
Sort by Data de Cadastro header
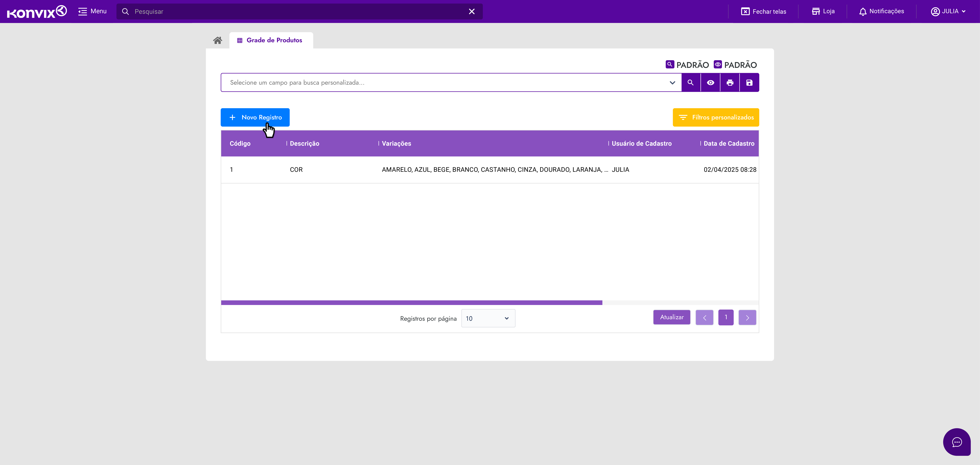(729, 144)
